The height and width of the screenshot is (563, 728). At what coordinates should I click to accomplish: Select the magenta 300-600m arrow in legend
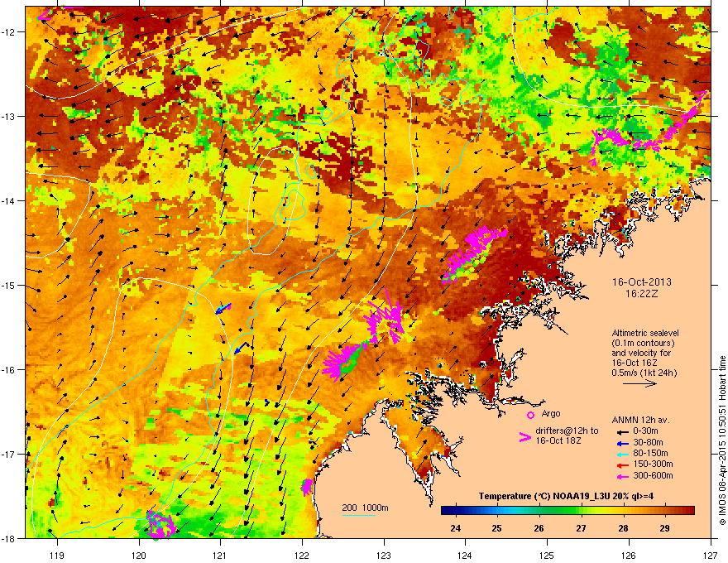coord(622,476)
